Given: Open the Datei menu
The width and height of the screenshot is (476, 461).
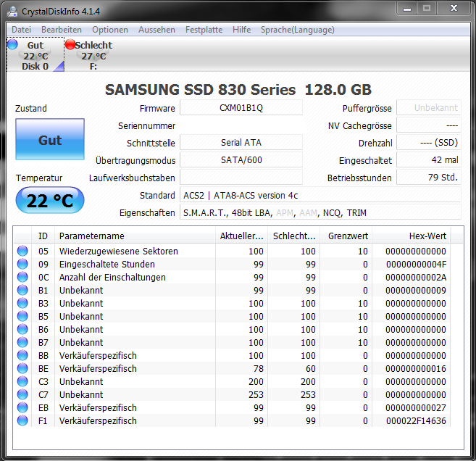Looking at the screenshot, I should point(21,30).
